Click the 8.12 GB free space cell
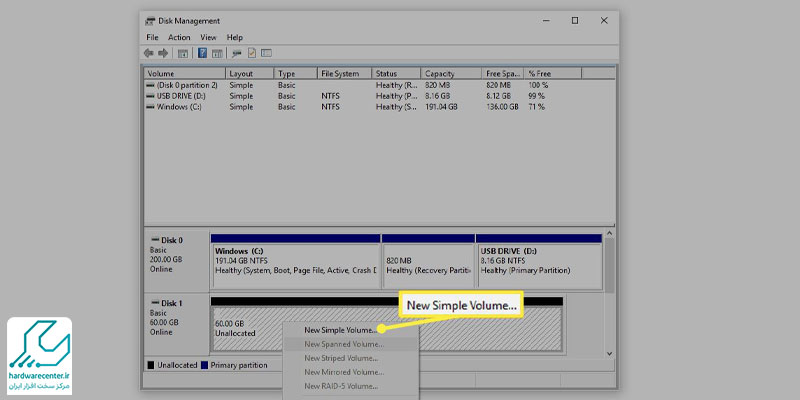Viewport: 800px width, 400px height. click(498, 96)
